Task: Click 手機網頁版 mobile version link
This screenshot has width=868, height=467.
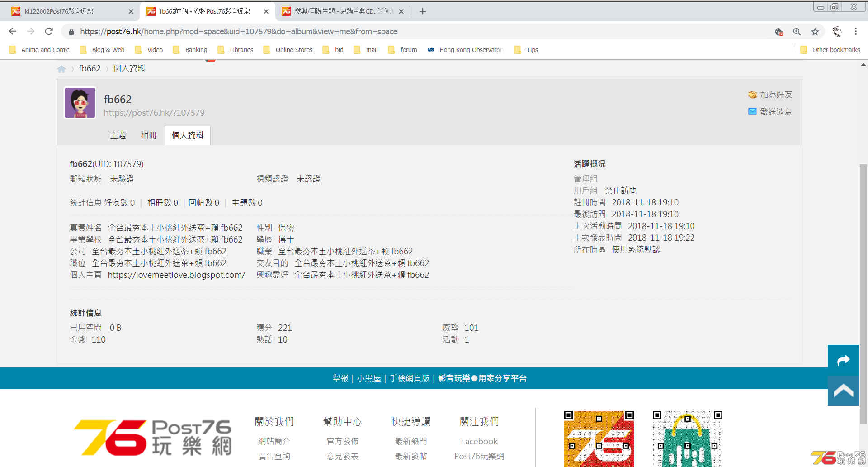Action: [410, 378]
